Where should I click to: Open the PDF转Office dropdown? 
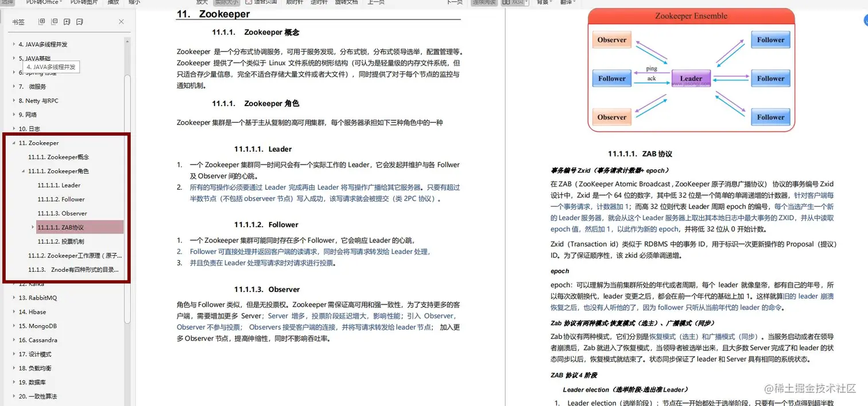pyautogui.click(x=44, y=2)
